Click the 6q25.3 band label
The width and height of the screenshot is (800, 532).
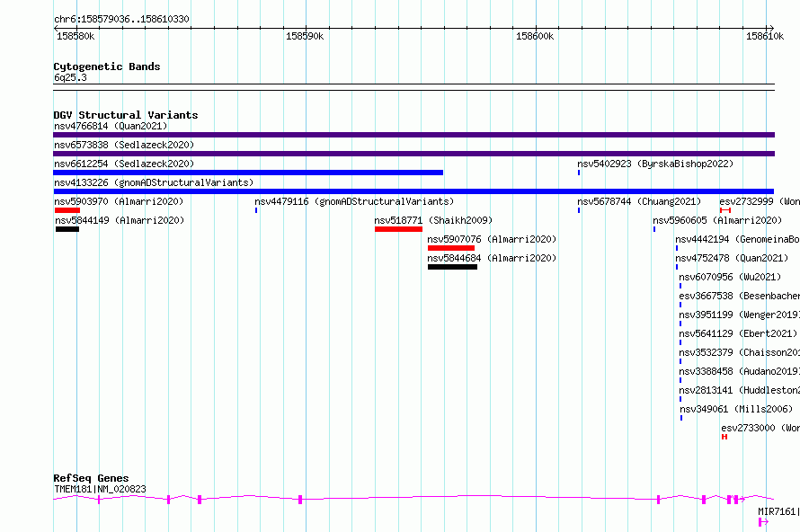(x=70, y=77)
